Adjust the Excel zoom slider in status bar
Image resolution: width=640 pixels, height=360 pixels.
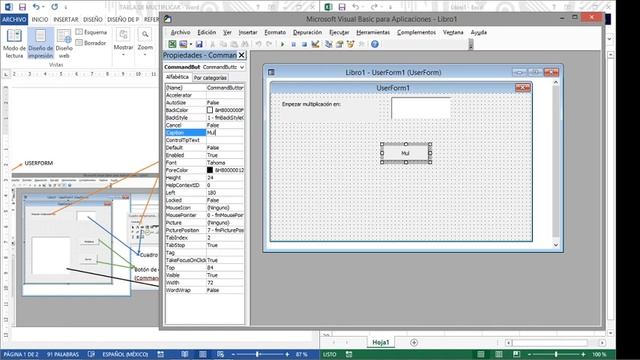coord(556,354)
